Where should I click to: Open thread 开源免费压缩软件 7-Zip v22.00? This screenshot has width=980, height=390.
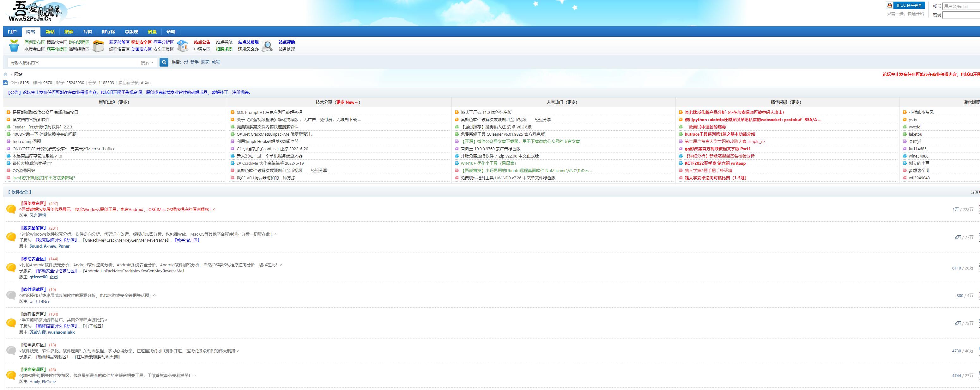click(499, 156)
